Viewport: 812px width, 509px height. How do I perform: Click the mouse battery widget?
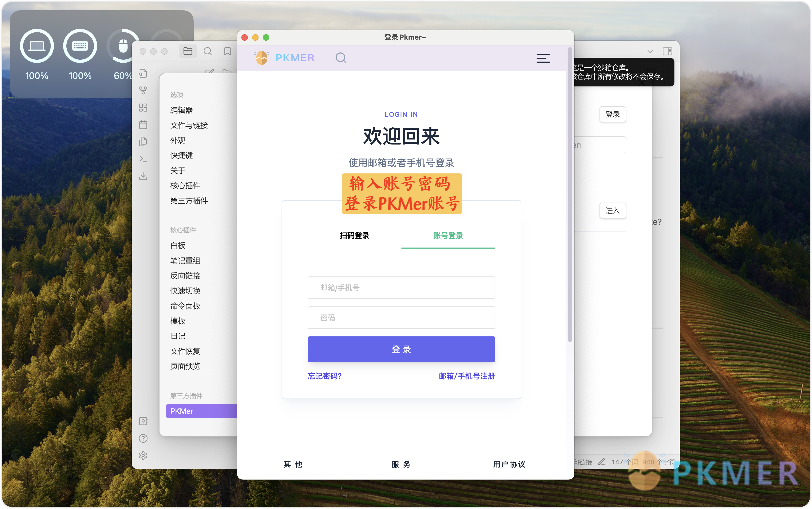(123, 46)
